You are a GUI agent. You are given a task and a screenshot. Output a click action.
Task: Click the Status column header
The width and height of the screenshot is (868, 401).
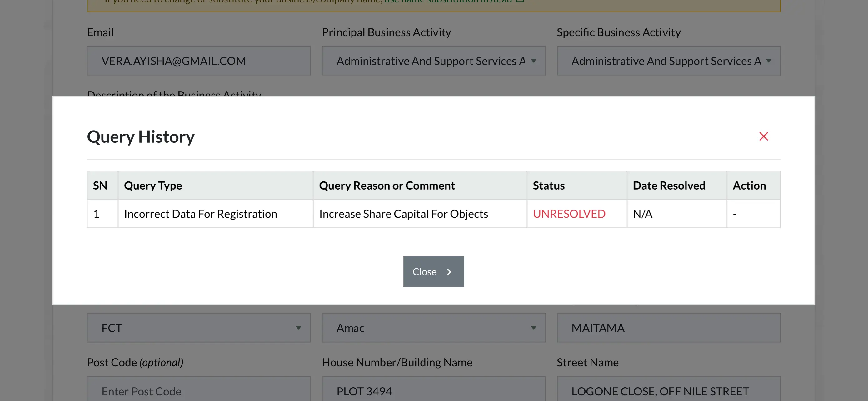(x=577, y=186)
